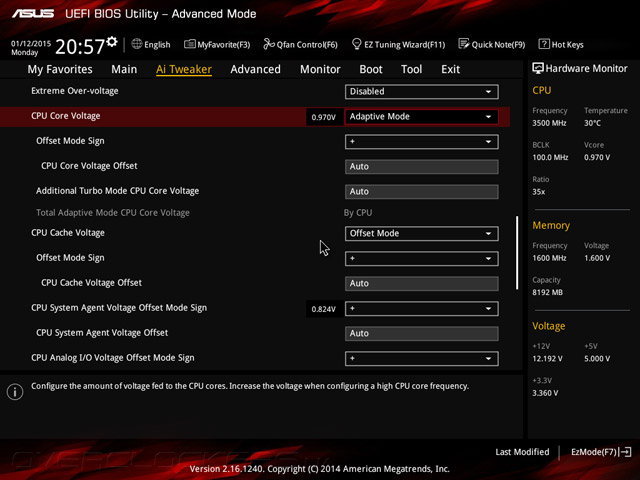Viewport: 640px width, 480px height.
Task: Click CPU Cache Voltage Offset Auto field
Action: coord(422,283)
